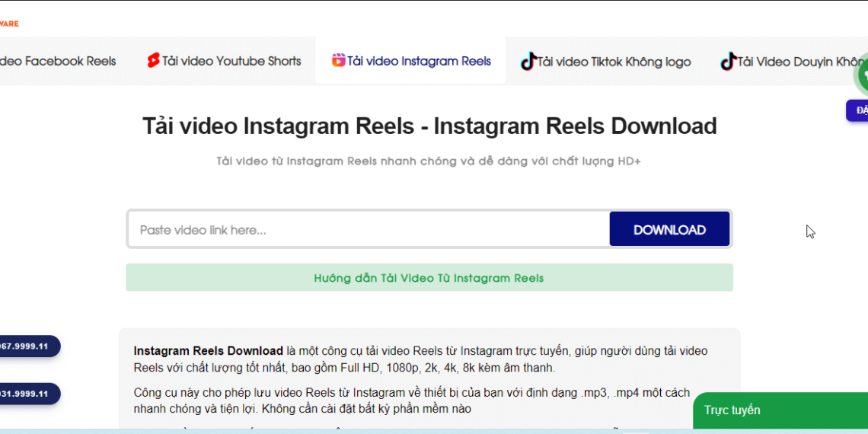Switch to Tải video Tiktok Không logo tab
This screenshot has height=434, width=868.
click(x=605, y=61)
